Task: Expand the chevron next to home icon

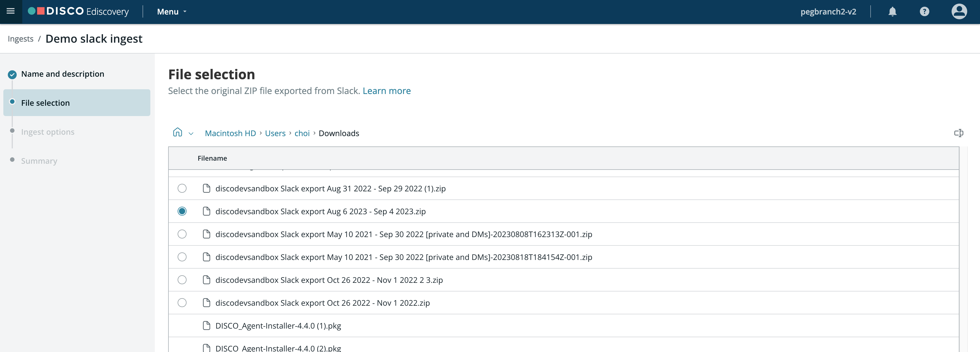Action: [191, 134]
